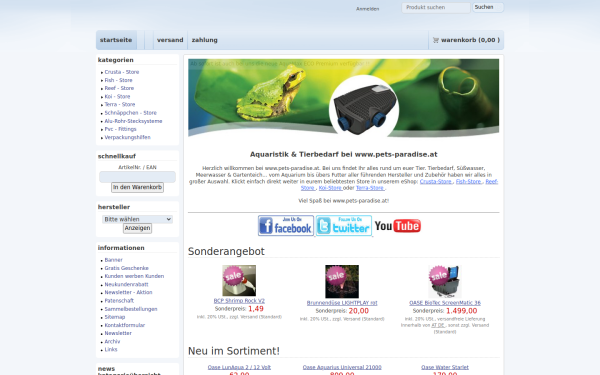Click the AT DE shipping countries link
The width and height of the screenshot is (600, 375).
[x=438, y=325]
